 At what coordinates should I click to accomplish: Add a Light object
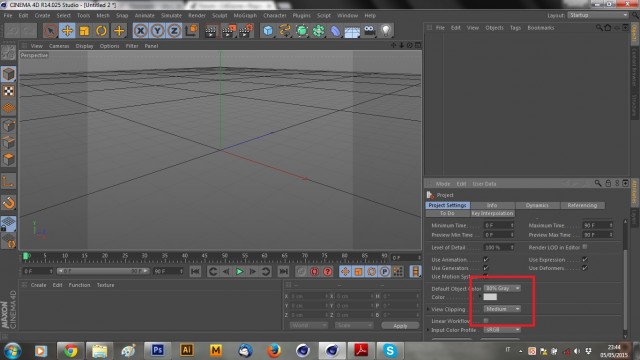pyautogui.click(x=386, y=31)
